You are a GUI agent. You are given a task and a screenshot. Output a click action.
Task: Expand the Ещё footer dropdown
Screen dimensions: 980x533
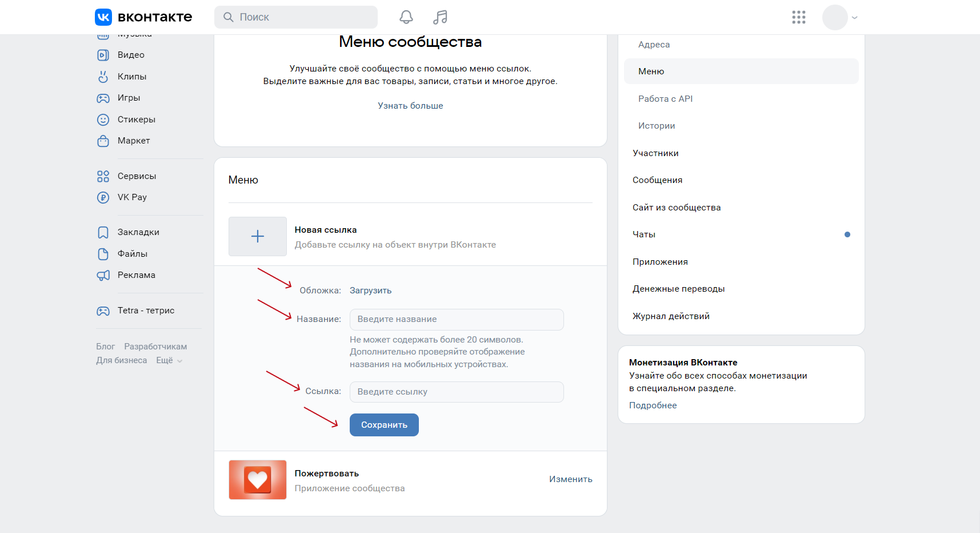[169, 360]
